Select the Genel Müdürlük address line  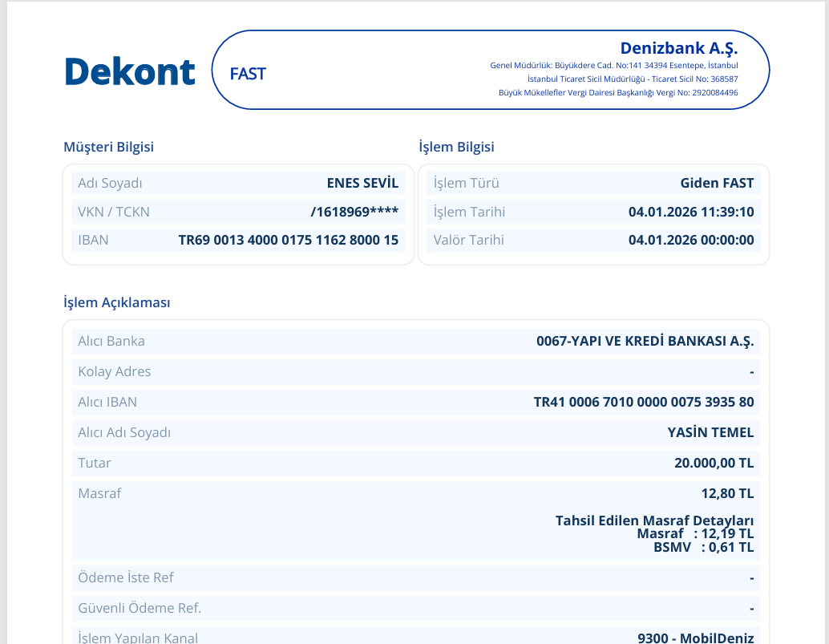coord(614,66)
